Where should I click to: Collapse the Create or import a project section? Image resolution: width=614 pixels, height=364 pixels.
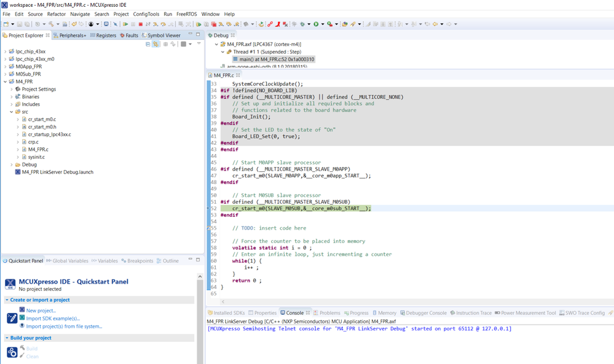tap(7, 300)
